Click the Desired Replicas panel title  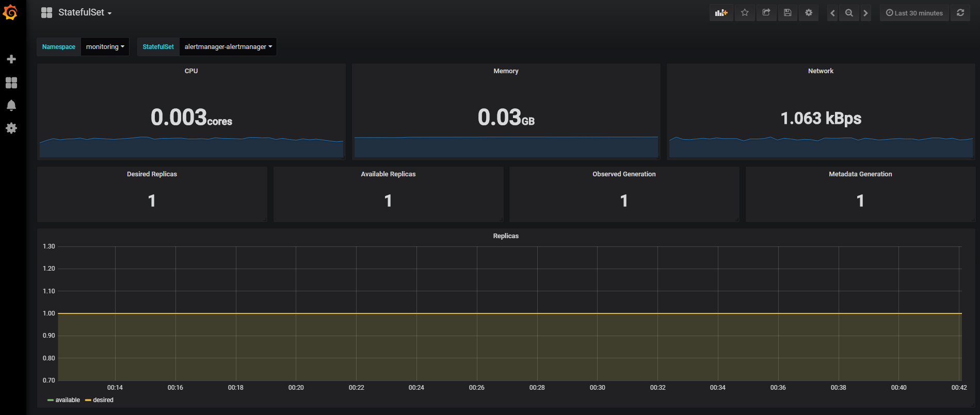(152, 174)
